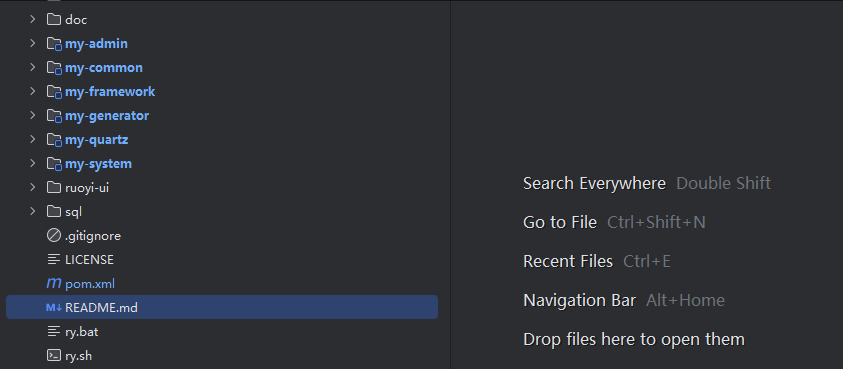Click the sql folder icon
Image resolution: width=843 pixels, height=369 pixels.
pos(54,211)
